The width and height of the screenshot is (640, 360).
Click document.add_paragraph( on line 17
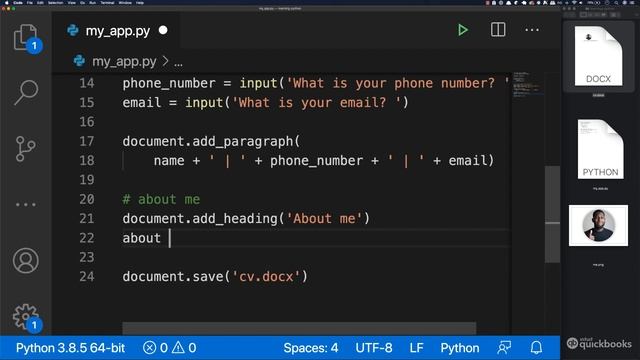[x=211, y=141]
